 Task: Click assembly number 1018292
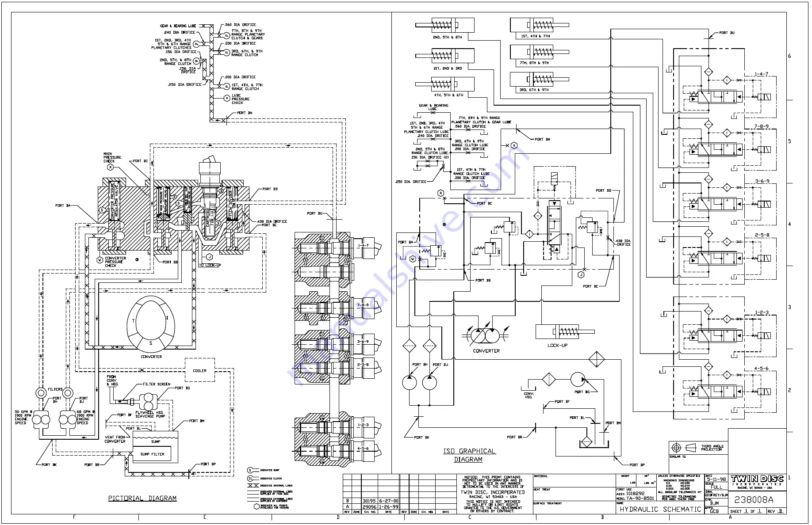pyautogui.click(x=635, y=493)
